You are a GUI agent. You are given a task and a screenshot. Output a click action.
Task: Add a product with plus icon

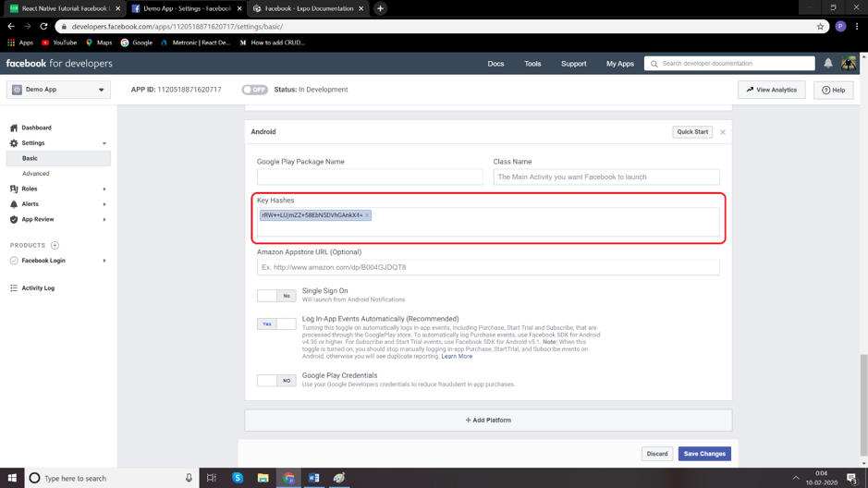click(x=55, y=245)
